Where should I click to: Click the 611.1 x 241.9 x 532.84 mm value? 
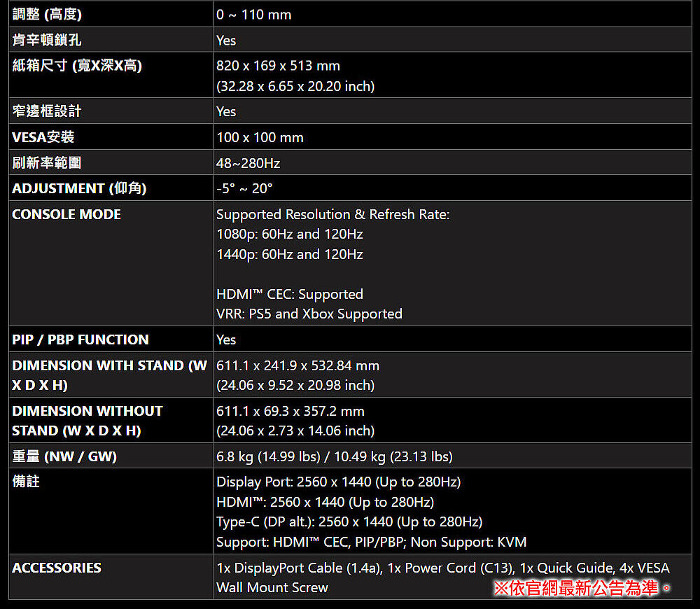click(x=297, y=365)
